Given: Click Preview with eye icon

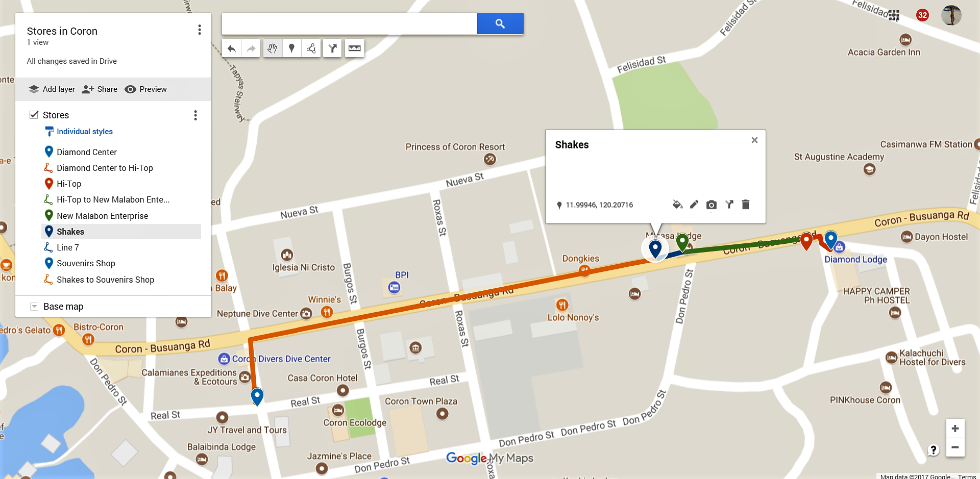Looking at the screenshot, I should click(x=146, y=89).
